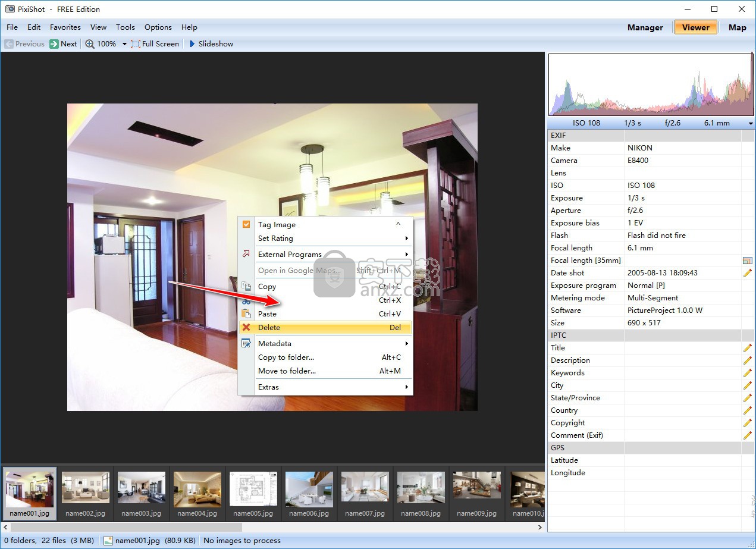The height and width of the screenshot is (549, 756).
Task: Click the color histogram graph
Action: tap(651, 84)
